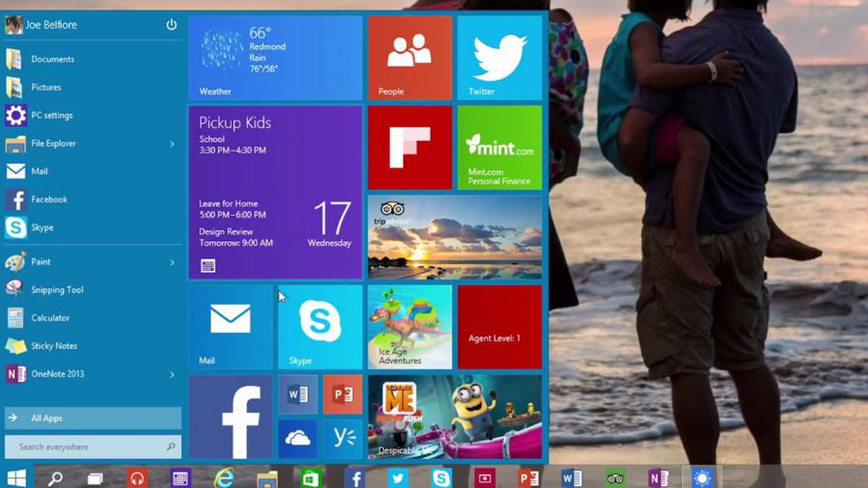
Task: Open PC settings from the Start menu
Action: tap(54, 115)
